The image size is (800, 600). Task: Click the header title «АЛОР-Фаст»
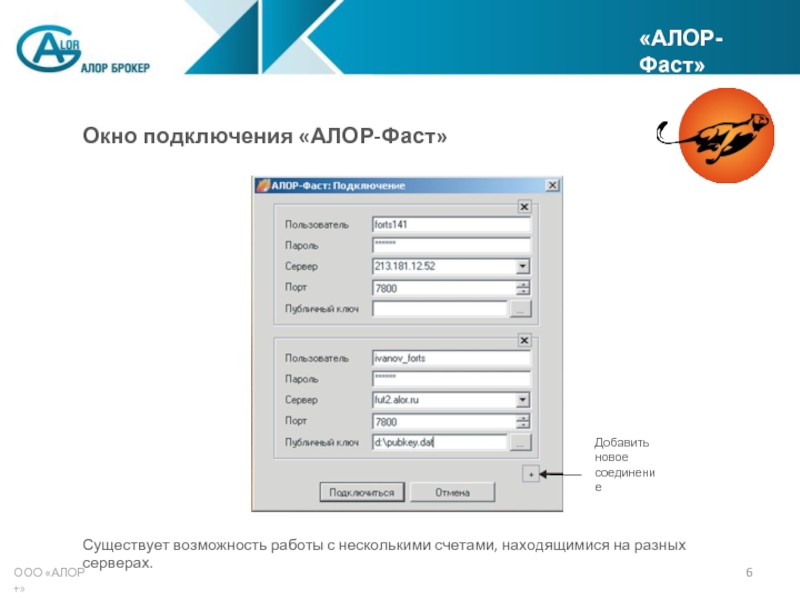point(681,52)
